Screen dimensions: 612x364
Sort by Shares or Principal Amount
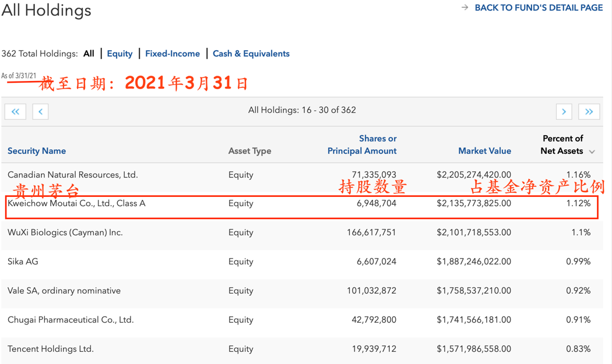click(x=362, y=145)
